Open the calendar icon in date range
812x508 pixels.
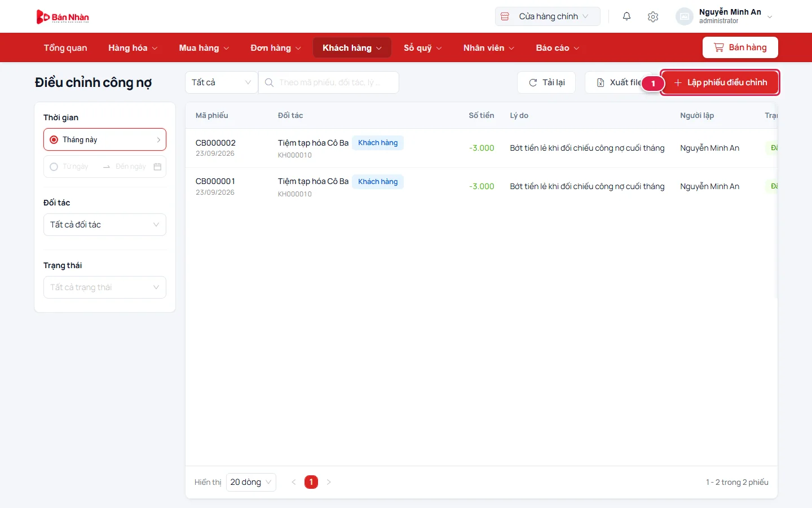[x=157, y=167]
